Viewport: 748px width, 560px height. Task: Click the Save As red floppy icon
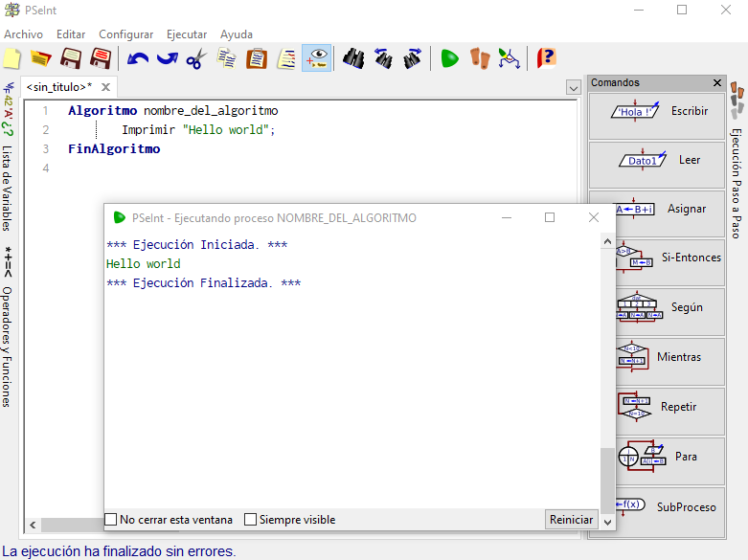(101, 58)
